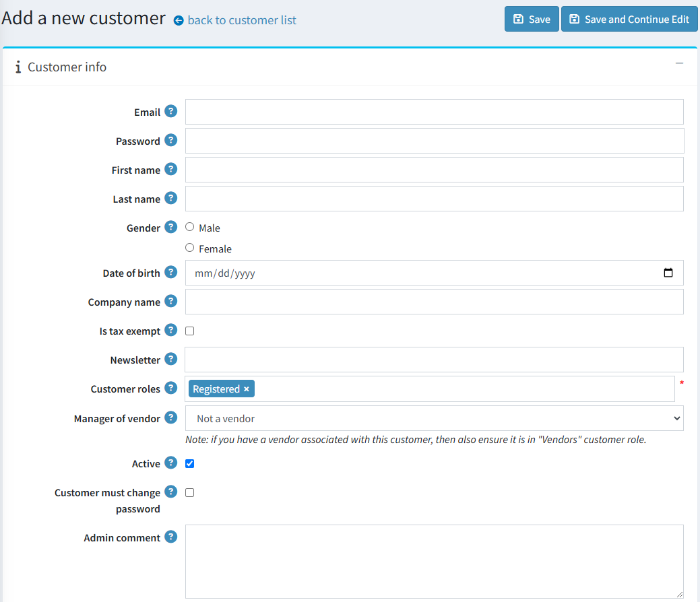700x602 pixels.
Task: Click into the First name text field
Action: pos(434,170)
